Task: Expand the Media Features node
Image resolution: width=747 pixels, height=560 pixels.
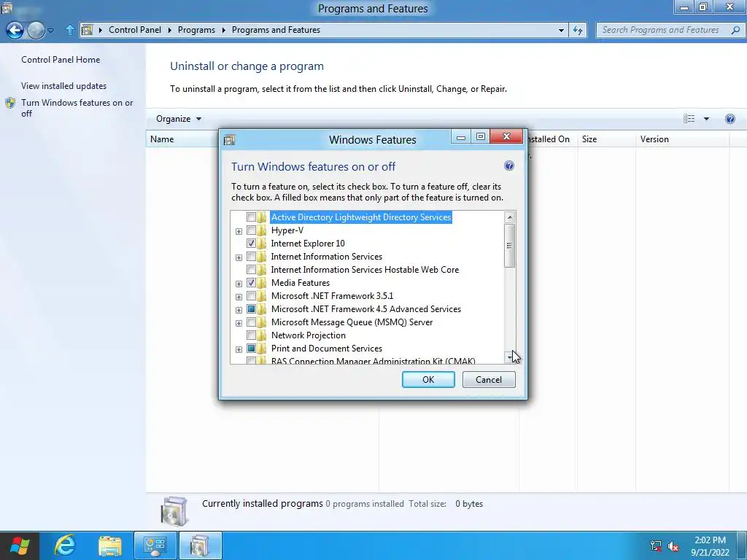Action: point(239,284)
